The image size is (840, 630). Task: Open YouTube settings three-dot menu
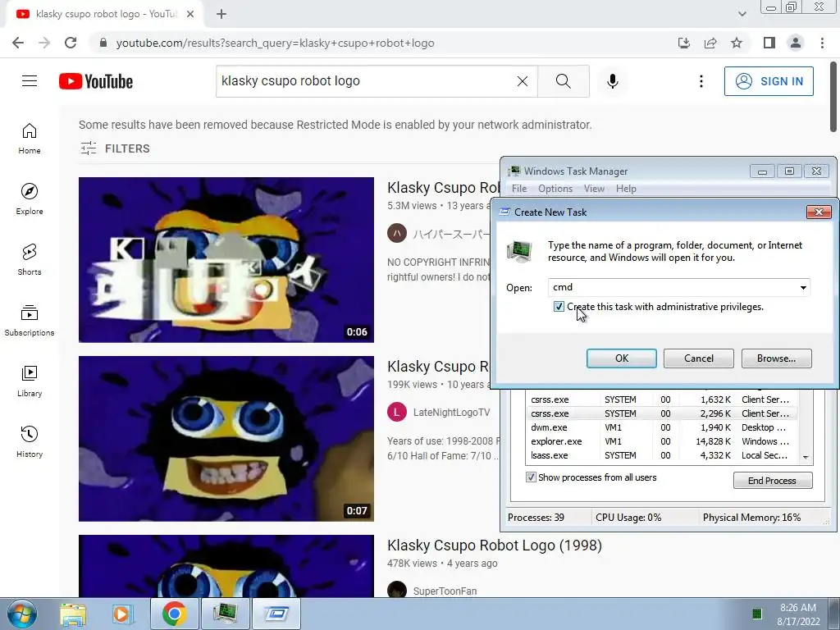(701, 81)
